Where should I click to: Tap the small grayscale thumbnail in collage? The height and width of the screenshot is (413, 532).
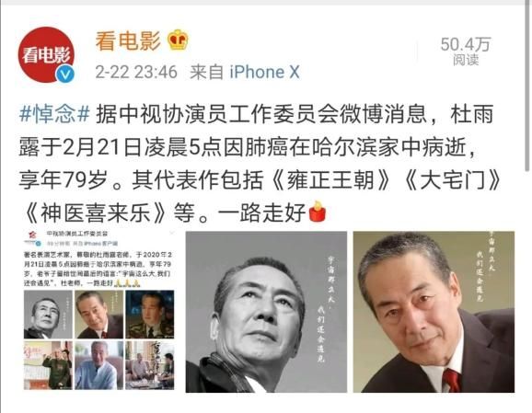point(48,315)
